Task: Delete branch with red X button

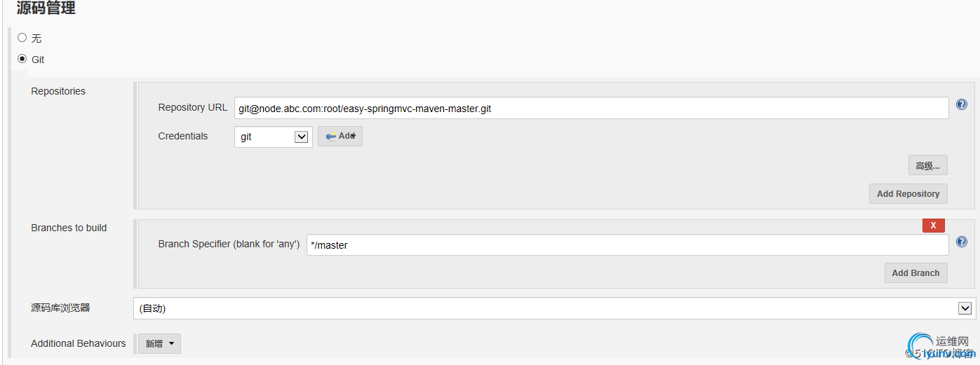Action: (x=933, y=226)
